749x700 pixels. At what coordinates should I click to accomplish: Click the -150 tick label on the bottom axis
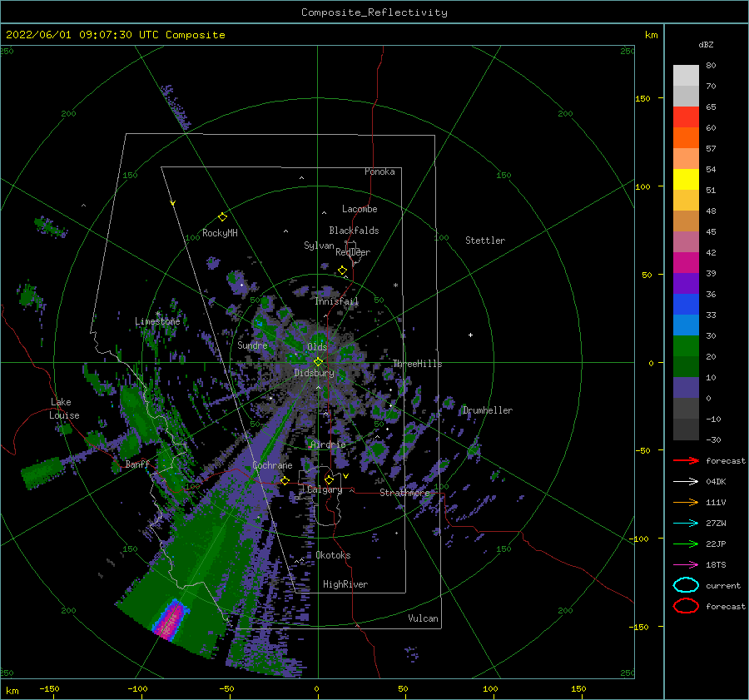[49, 688]
